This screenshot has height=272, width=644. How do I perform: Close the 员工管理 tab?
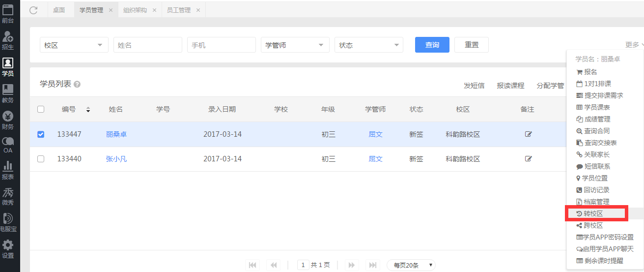198,10
